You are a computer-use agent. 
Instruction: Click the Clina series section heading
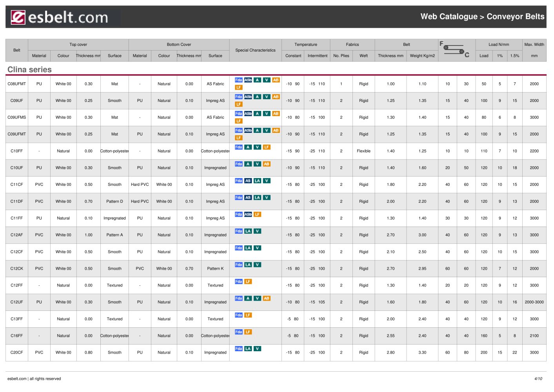tap(29, 69)
